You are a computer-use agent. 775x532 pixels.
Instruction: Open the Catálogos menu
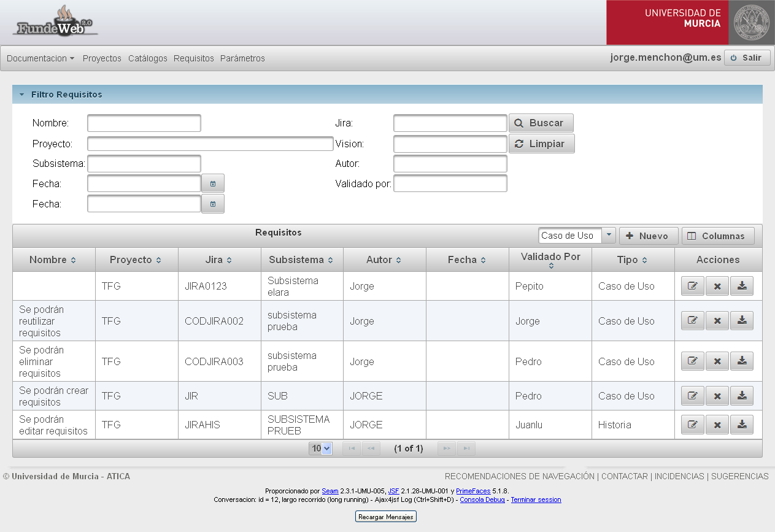[x=148, y=58]
